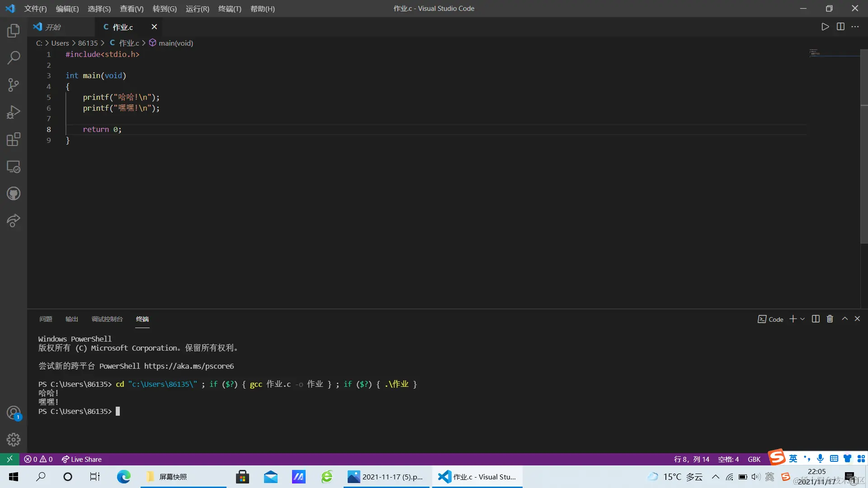Open the Search view icon
Screen dimensions: 868x488
pyautogui.click(x=14, y=58)
